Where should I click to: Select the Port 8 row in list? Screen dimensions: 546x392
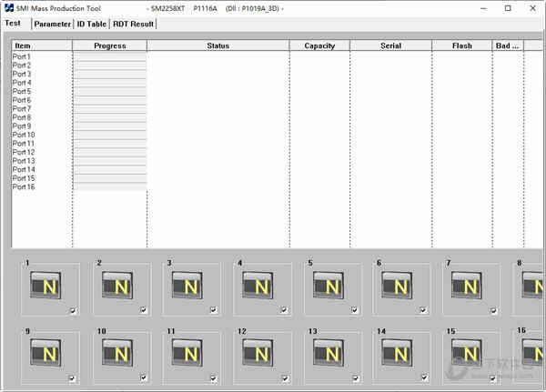[x=23, y=117]
